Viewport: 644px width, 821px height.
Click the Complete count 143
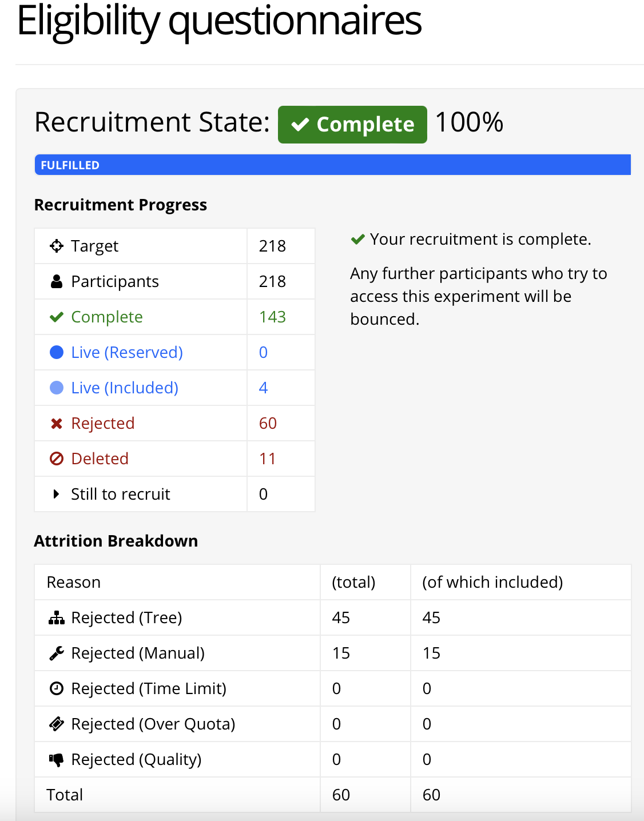click(x=272, y=317)
